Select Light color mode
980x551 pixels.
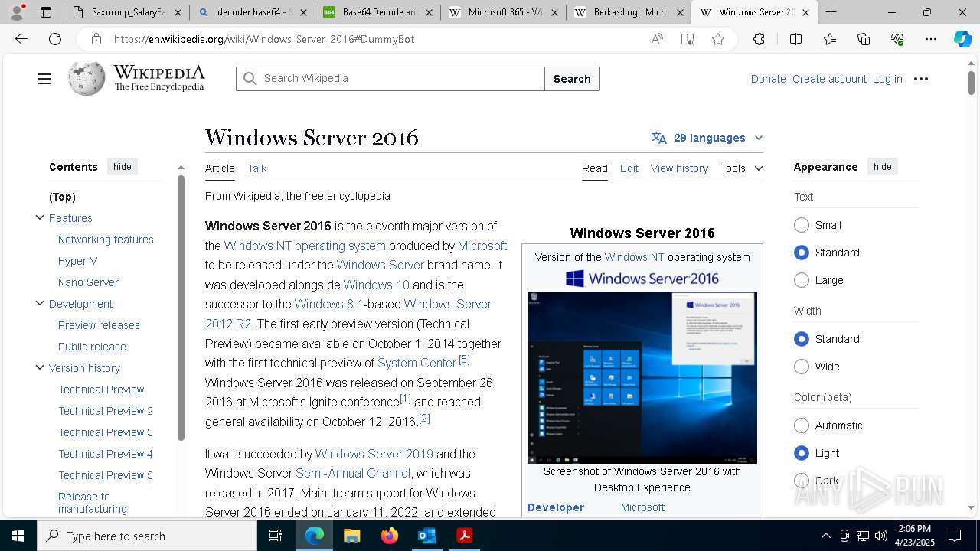click(x=802, y=453)
